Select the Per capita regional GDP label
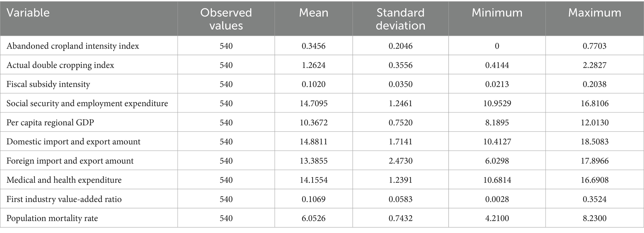The height and width of the screenshot is (233, 644). 50,123
